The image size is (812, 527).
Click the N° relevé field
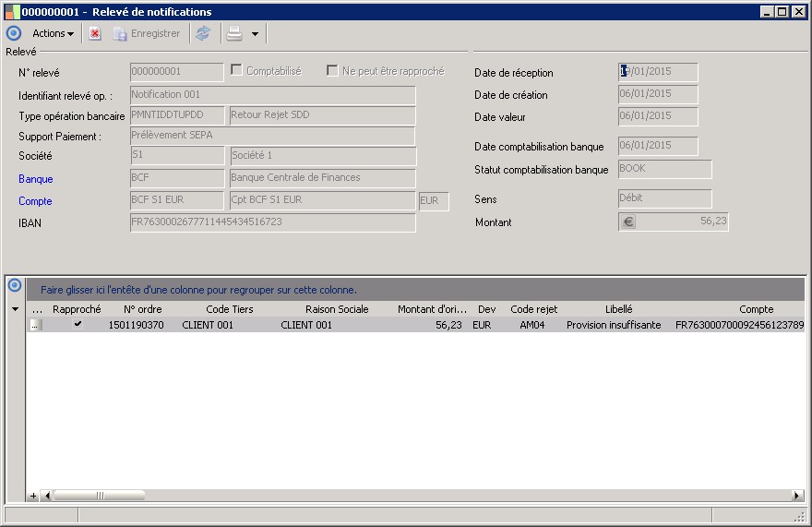(176, 72)
